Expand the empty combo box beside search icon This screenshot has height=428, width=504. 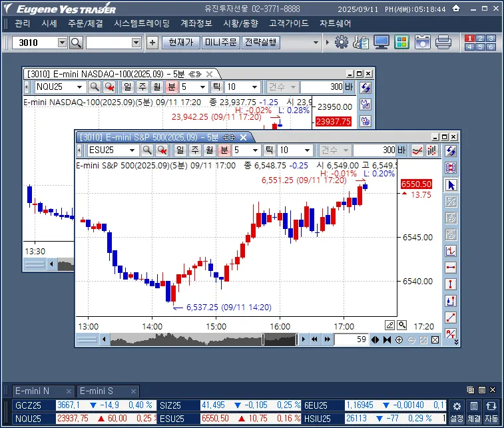point(136,43)
